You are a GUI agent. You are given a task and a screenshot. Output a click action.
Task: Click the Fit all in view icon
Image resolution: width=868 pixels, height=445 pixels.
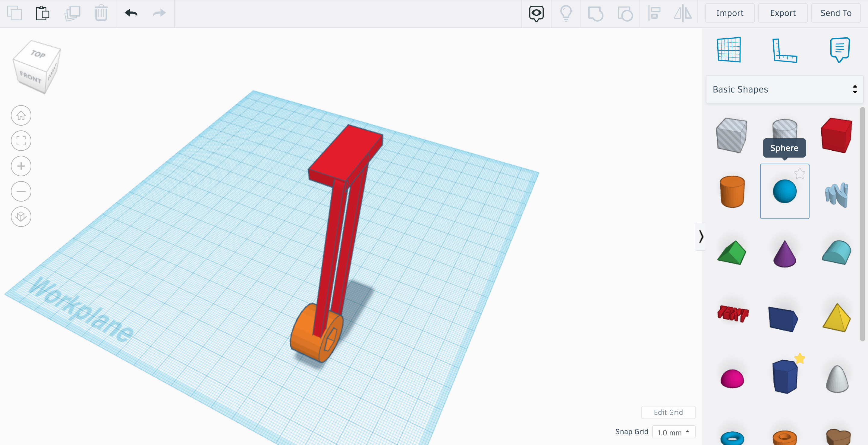coord(21,141)
